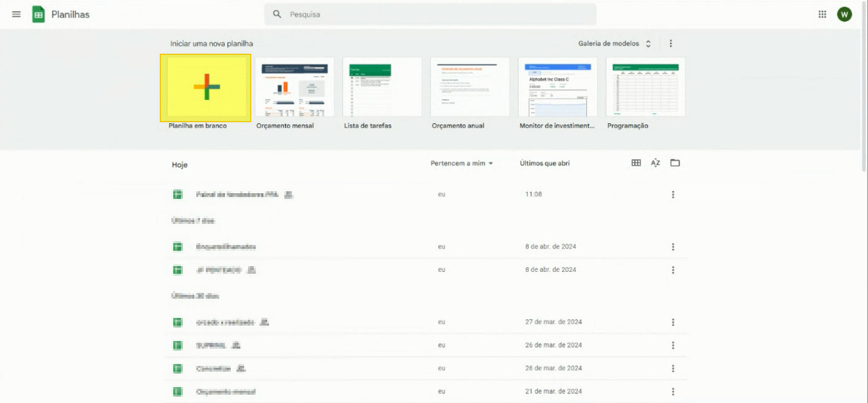Viewport: 868px width, 403px height.
Task: Open the W account avatar menu
Action: [844, 14]
